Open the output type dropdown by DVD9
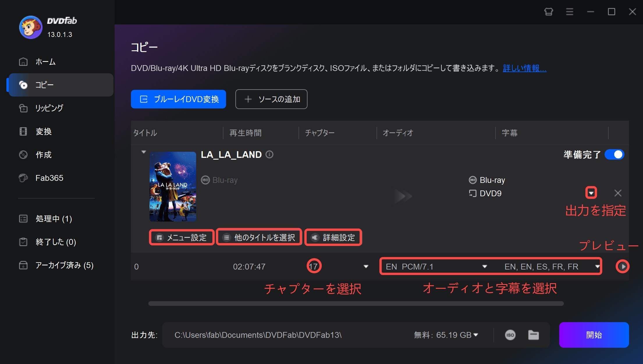Viewport: 643px width, 364px height. [x=591, y=193]
